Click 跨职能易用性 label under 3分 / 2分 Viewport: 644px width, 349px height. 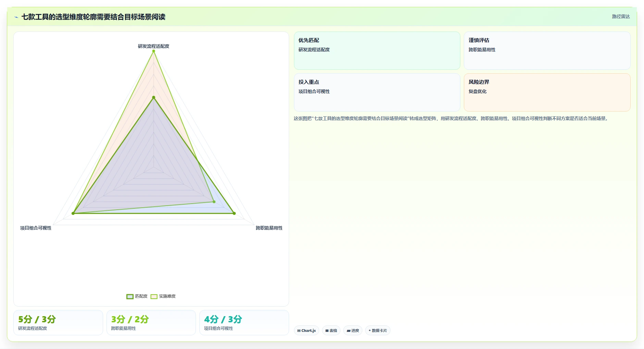click(x=123, y=328)
